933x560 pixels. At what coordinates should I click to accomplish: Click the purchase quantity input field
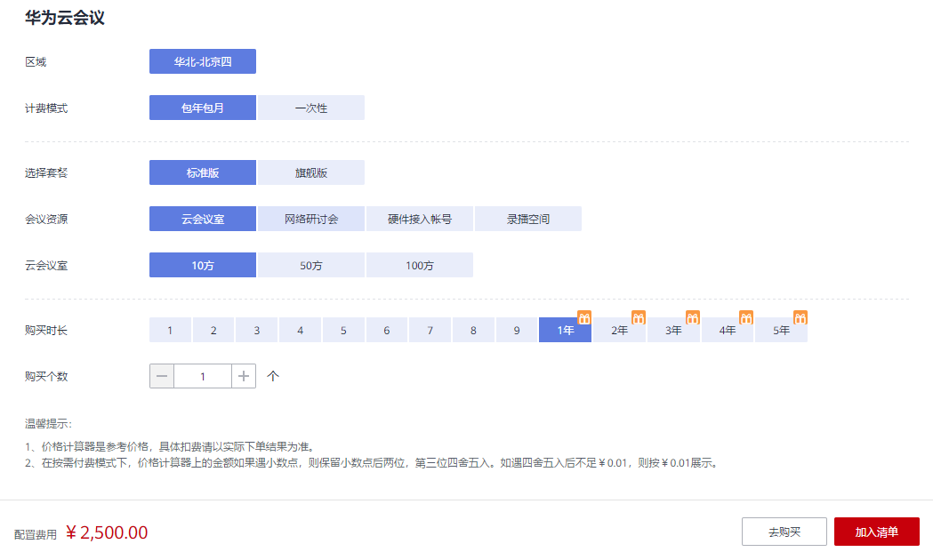[x=203, y=376]
